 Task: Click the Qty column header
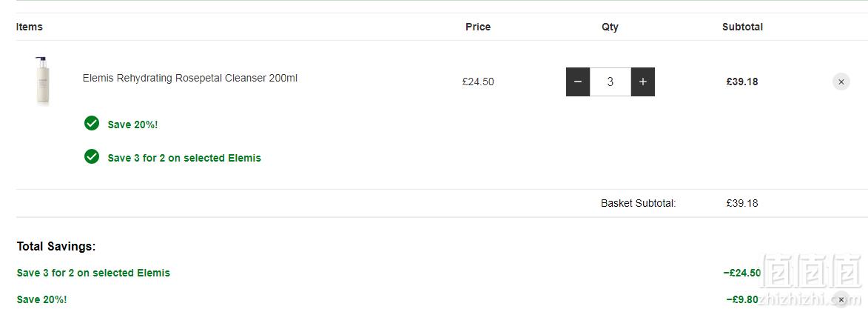tap(610, 27)
